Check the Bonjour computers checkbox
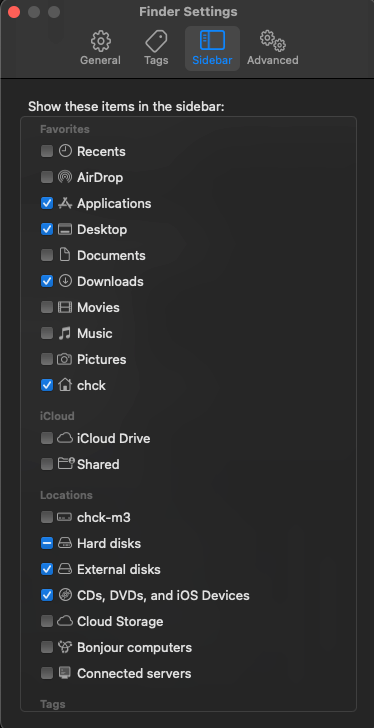 pos(47,647)
